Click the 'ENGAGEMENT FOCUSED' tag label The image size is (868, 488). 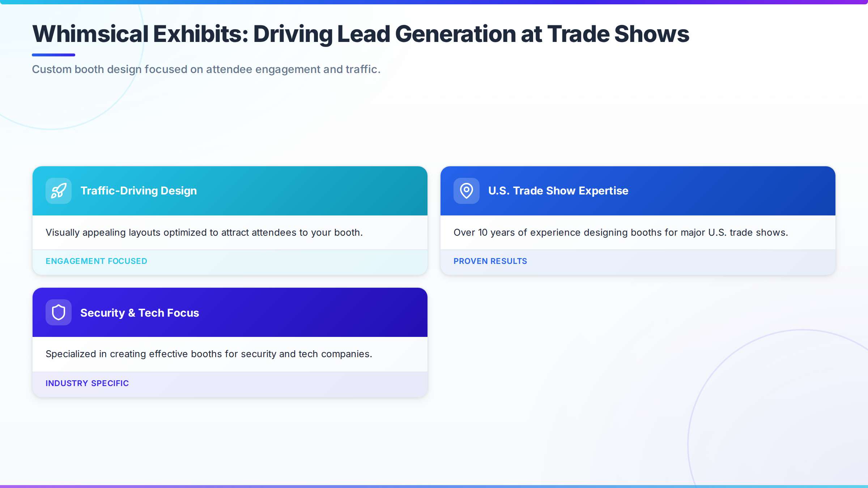(96, 261)
